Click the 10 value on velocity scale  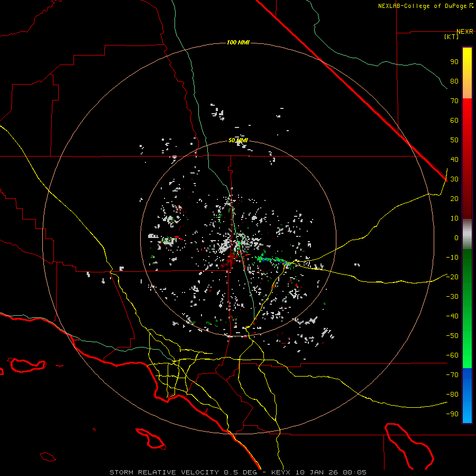(454, 218)
